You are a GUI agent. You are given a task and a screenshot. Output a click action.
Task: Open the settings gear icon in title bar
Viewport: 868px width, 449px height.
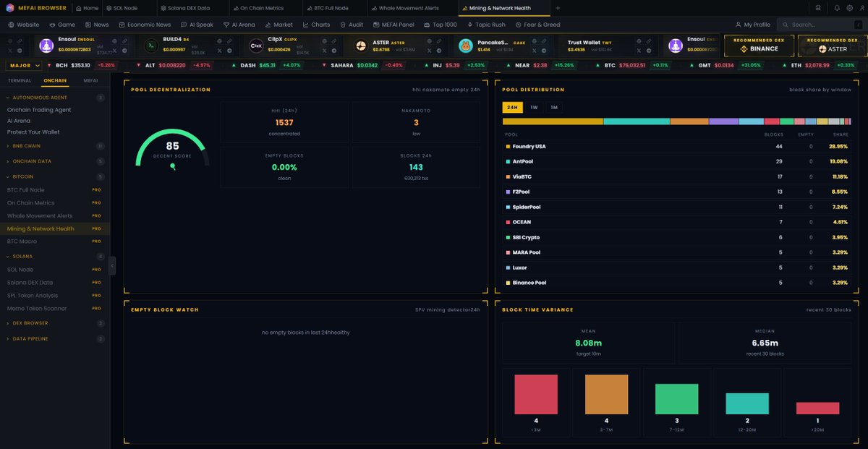click(848, 8)
